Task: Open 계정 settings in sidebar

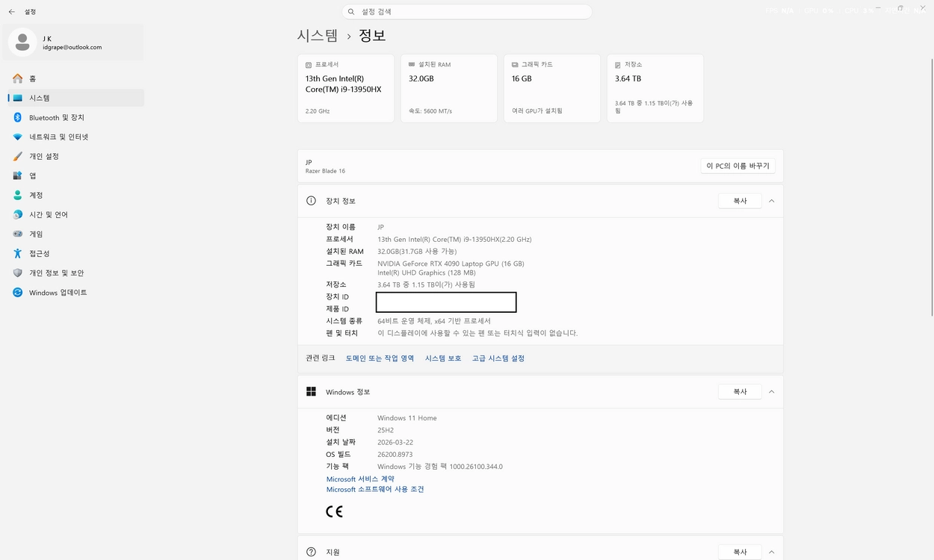Action: [x=75, y=195]
